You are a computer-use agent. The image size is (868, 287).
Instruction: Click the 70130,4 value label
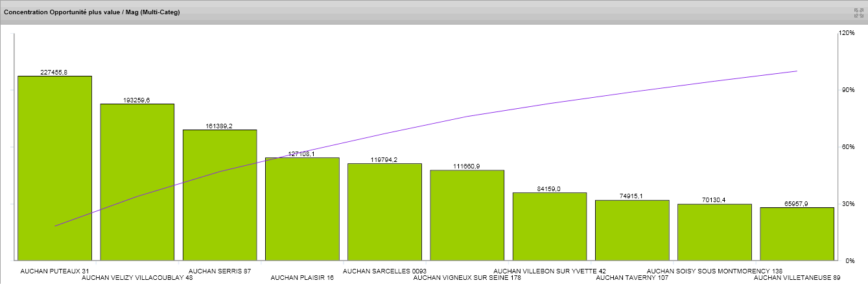click(714, 201)
